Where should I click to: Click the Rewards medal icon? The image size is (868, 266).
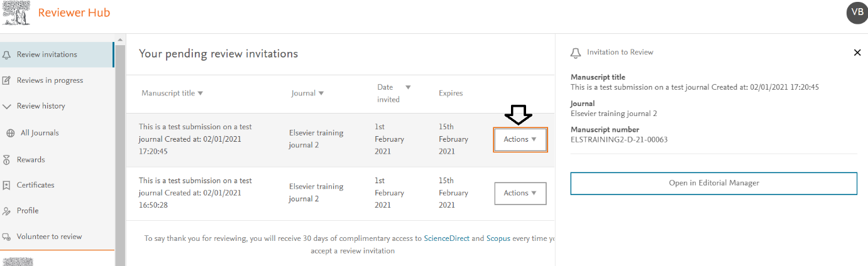point(7,160)
